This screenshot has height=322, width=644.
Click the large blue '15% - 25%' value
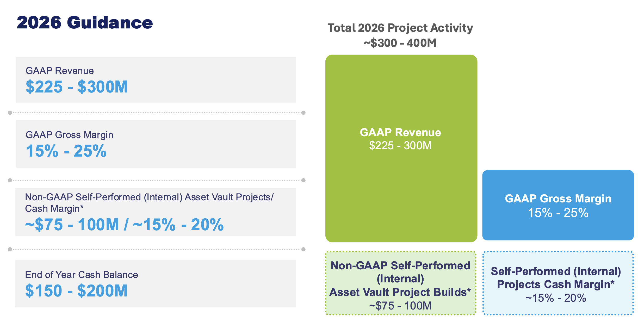pos(66,151)
